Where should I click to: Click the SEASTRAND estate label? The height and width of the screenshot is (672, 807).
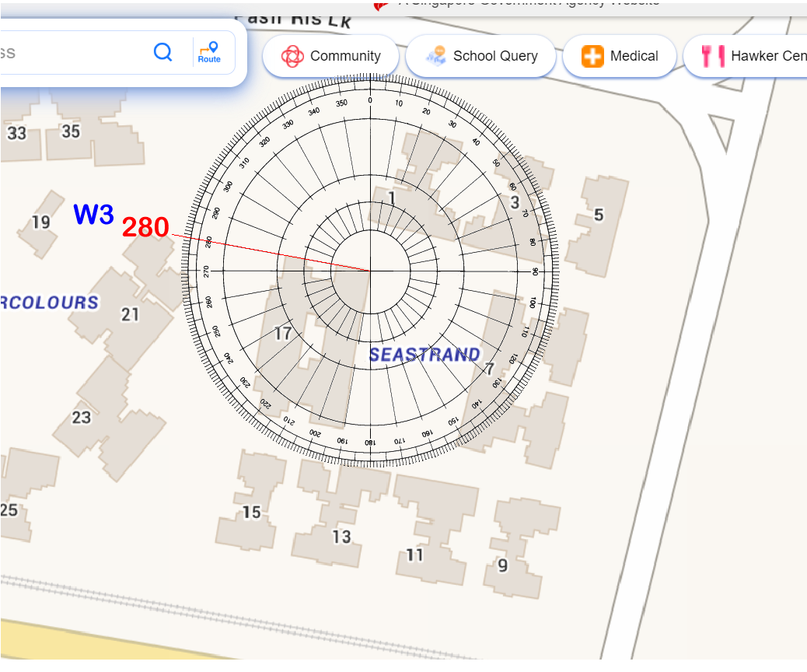point(424,355)
